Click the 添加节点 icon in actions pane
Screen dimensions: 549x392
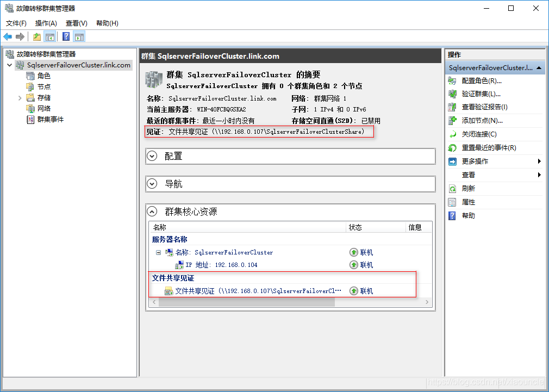coord(452,121)
